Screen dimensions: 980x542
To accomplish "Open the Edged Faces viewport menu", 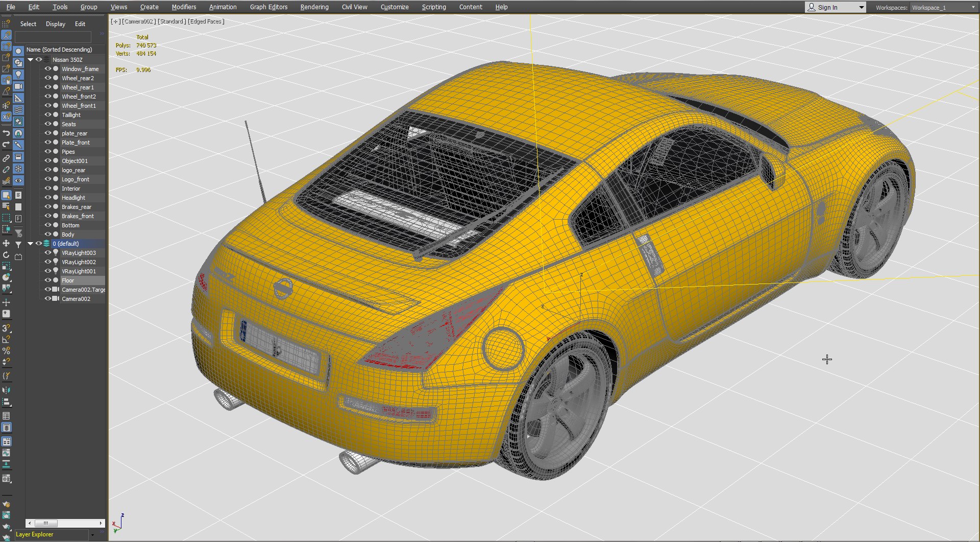I will [206, 21].
